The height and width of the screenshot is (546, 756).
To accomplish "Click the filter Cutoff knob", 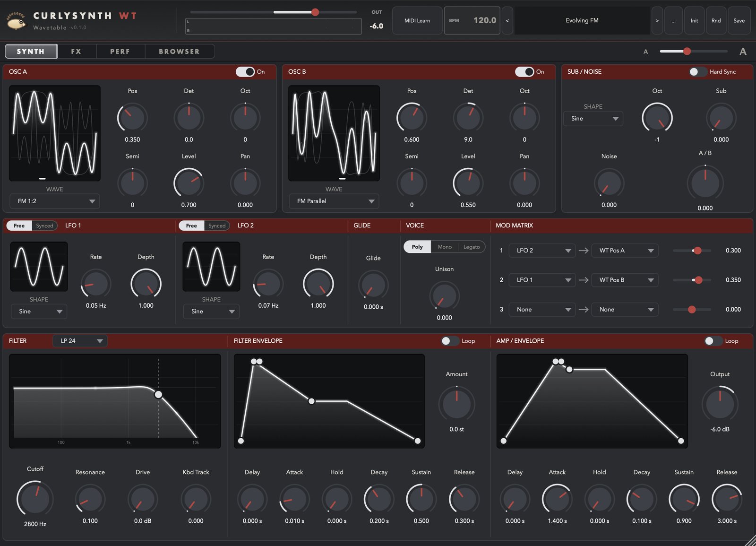I will pyautogui.click(x=35, y=499).
